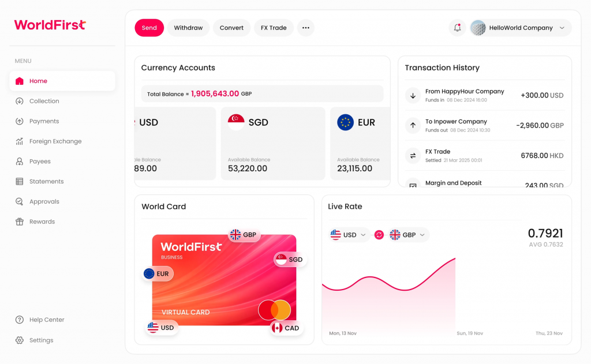Click the Withdraw button
The image size is (591, 364).
[188, 28]
